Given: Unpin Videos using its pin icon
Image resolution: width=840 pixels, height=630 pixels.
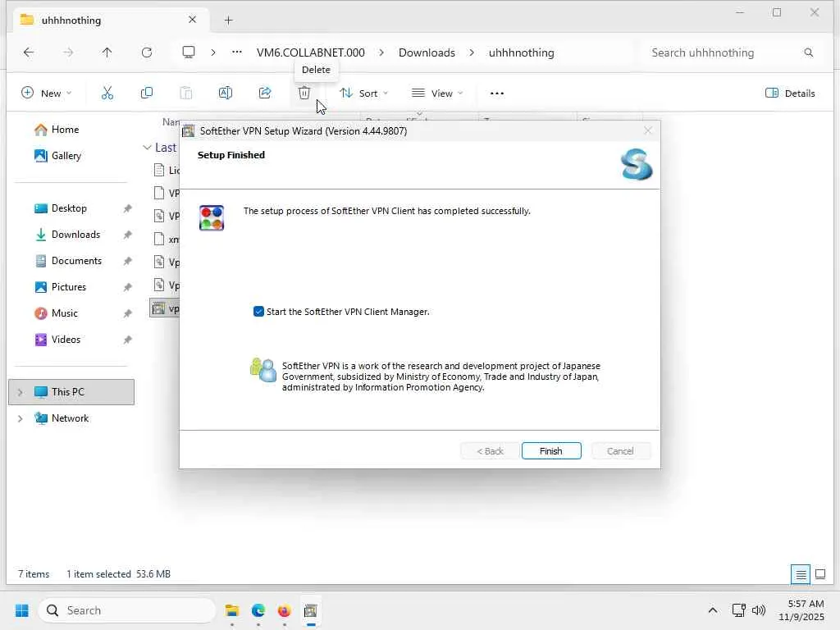Looking at the screenshot, I should (x=127, y=340).
